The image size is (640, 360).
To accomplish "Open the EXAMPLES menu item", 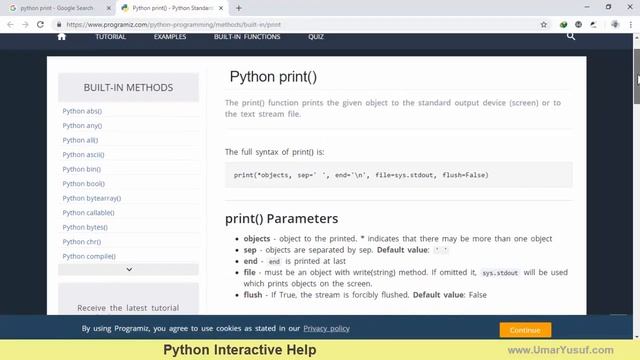I will (x=170, y=37).
